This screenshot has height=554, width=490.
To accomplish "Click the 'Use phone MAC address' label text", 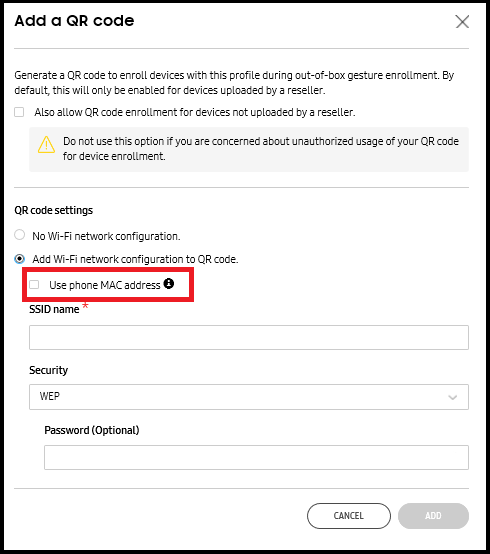I will [x=105, y=285].
